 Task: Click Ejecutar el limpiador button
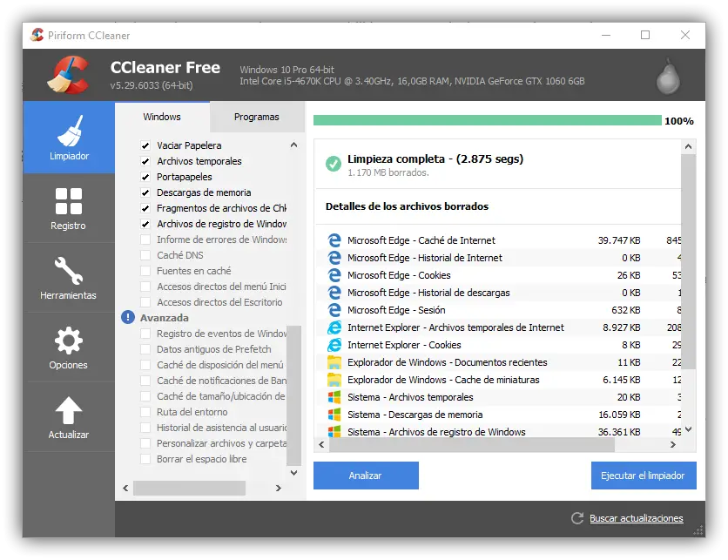[x=643, y=476]
